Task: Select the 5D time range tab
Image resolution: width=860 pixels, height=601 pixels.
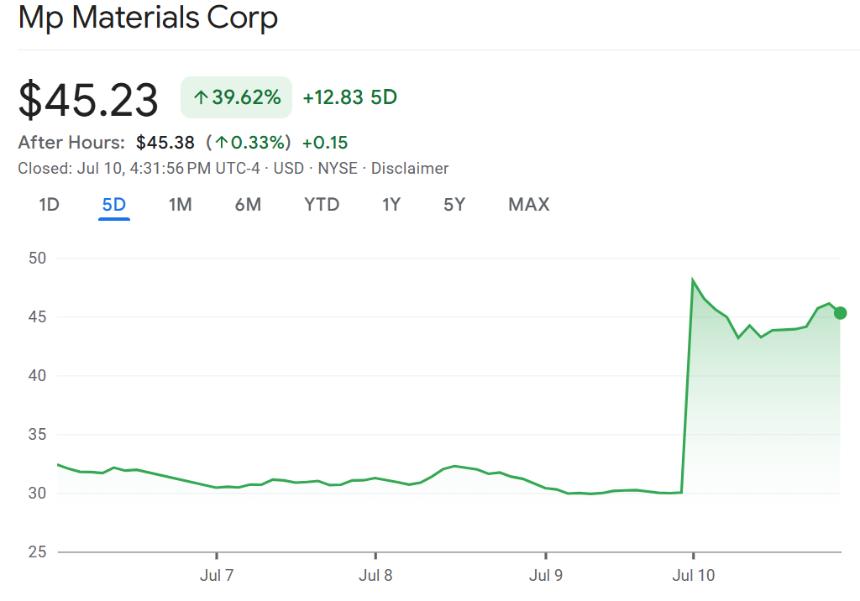Action: tap(114, 205)
